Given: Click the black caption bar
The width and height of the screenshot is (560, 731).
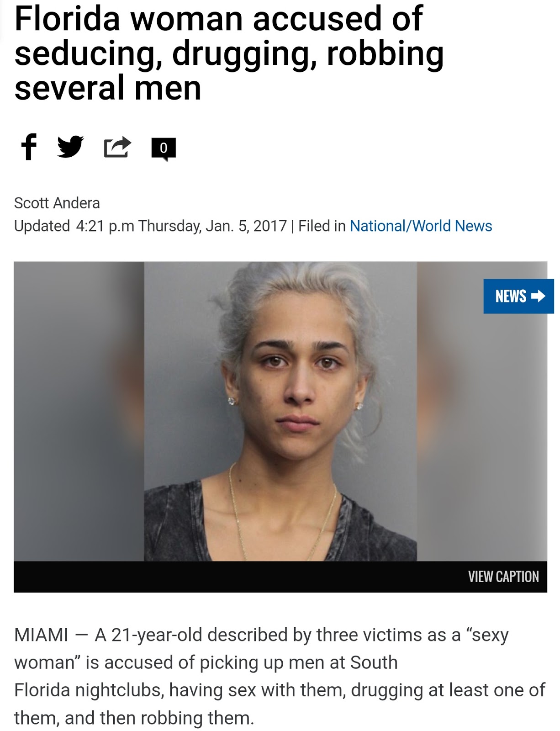Looking at the screenshot, I should 280,577.
